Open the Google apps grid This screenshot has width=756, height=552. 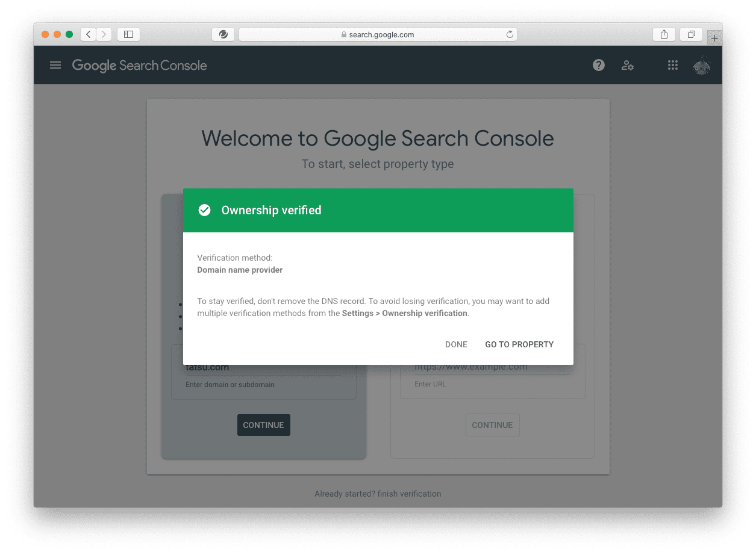(x=673, y=65)
